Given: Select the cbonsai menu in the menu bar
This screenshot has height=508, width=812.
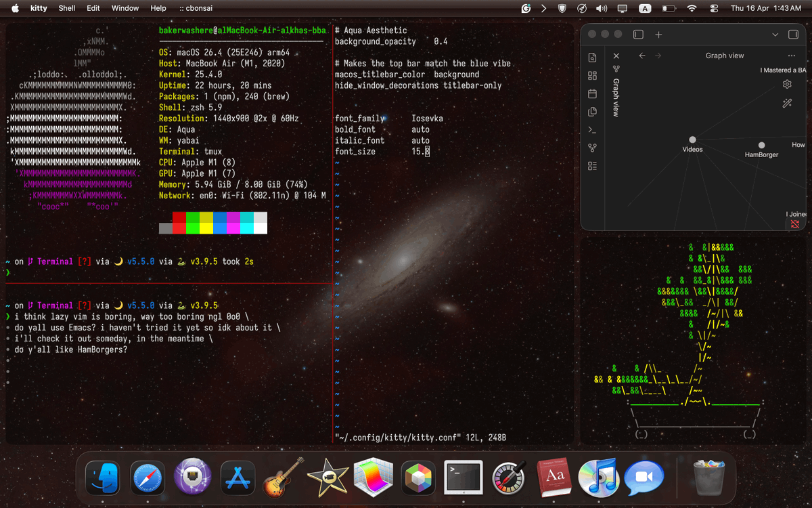Looking at the screenshot, I should [196, 9].
